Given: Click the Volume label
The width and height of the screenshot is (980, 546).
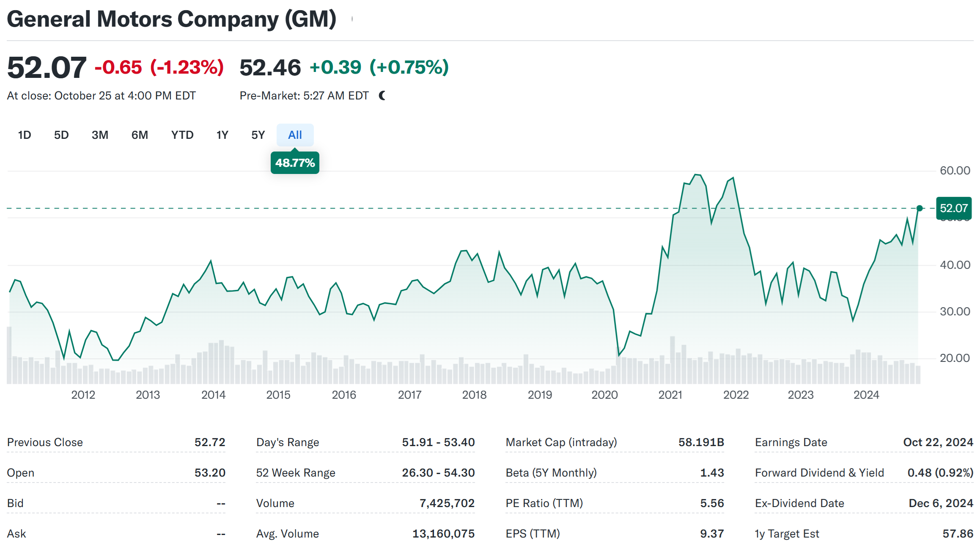Looking at the screenshot, I should [275, 503].
